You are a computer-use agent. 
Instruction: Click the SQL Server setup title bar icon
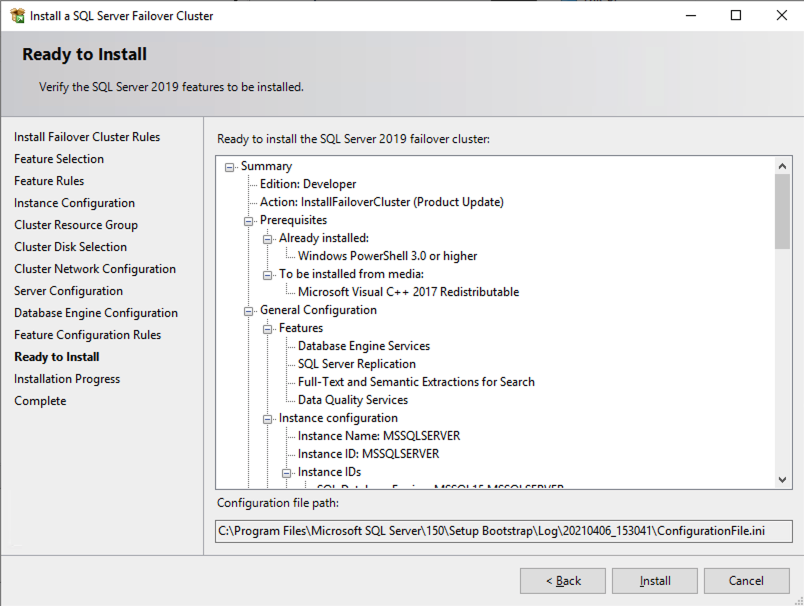[17, 16]
